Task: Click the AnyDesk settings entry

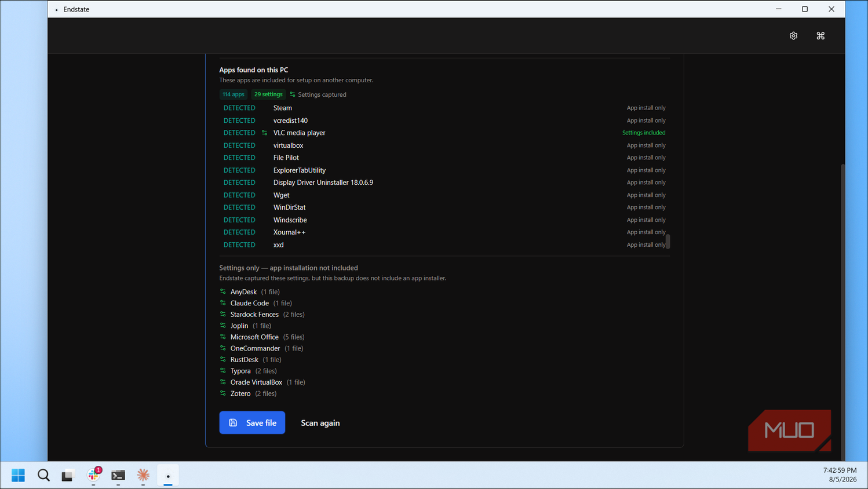Action: pyautogui.click(x=250, y=291)
